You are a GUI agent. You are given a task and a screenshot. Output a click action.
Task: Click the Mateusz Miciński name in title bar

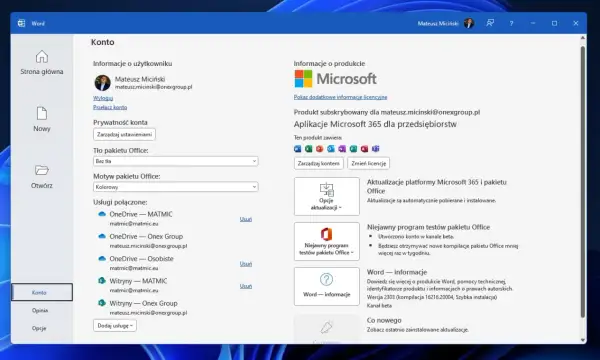pyautogui.click(x=438, y=23)
